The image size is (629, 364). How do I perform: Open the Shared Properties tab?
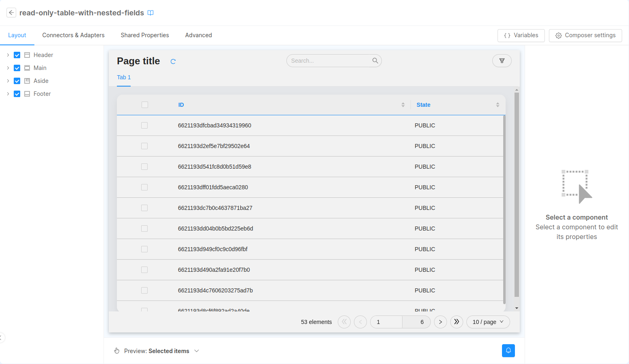(145, 35)
